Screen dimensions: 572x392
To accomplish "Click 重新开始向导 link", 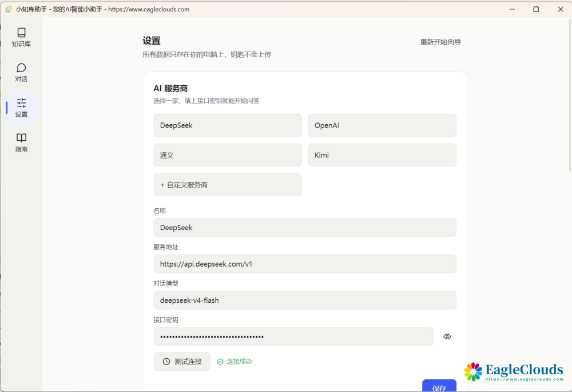I will click(440, 42).
